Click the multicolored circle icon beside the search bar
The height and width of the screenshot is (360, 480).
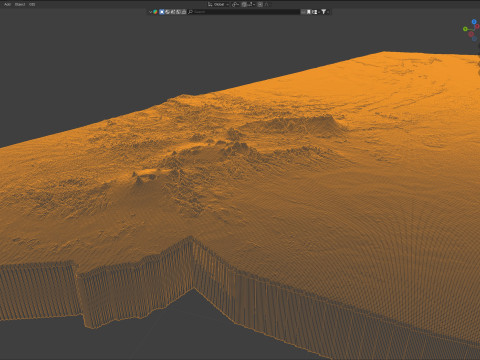click(155, 12)
